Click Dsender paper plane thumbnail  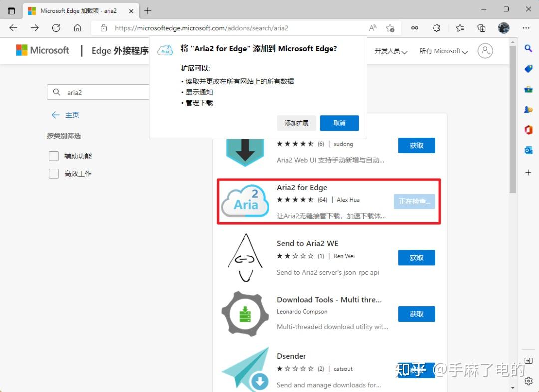coord(245,370)
